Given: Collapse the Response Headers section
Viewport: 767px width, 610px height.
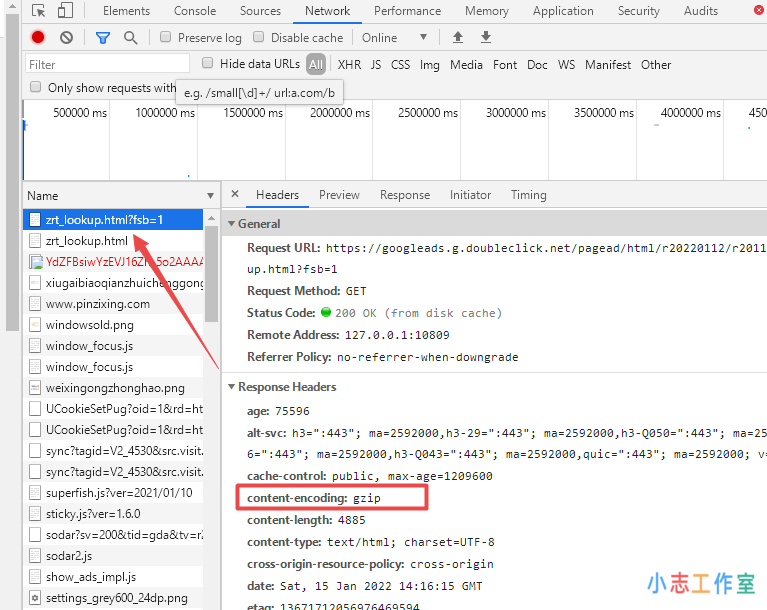Looking at the screenshot, I should 233,387.
